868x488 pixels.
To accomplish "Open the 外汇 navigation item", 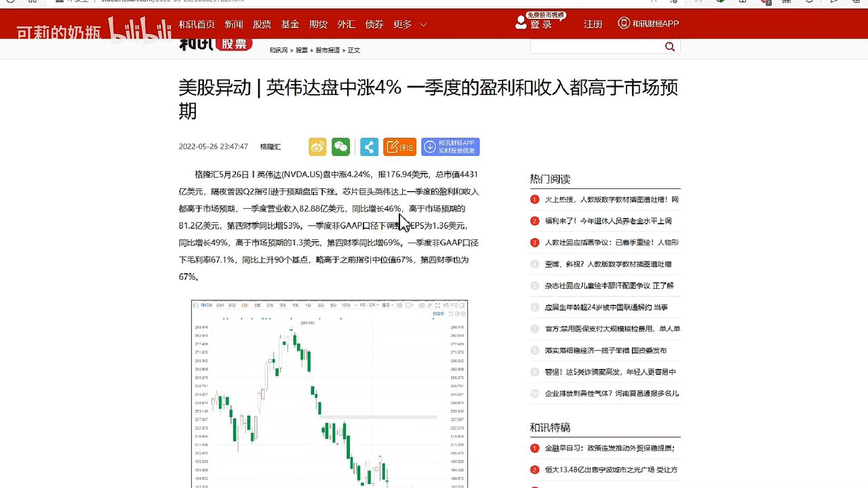I will click(x=347, y=24).
